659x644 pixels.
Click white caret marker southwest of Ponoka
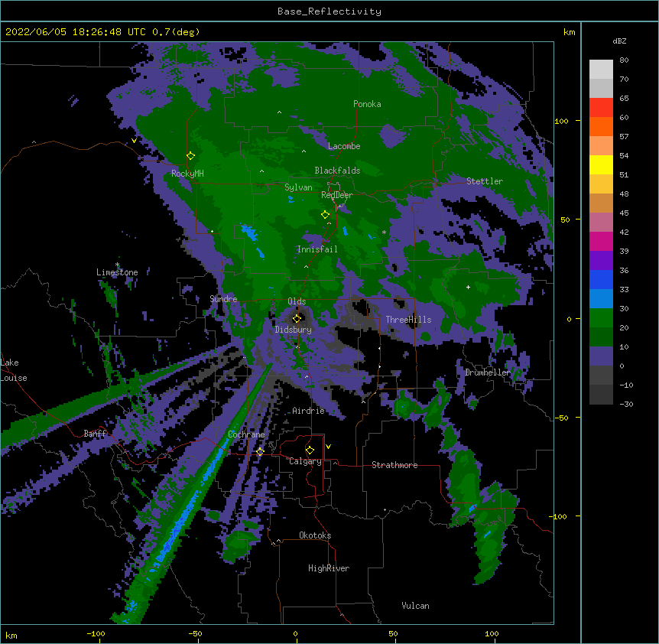click(280, 112)
